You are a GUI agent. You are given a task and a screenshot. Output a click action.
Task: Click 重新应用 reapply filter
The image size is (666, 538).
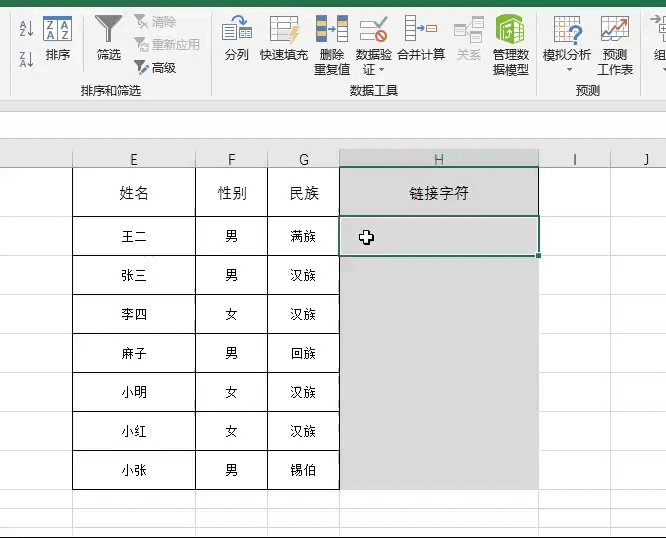coord(167,45)
